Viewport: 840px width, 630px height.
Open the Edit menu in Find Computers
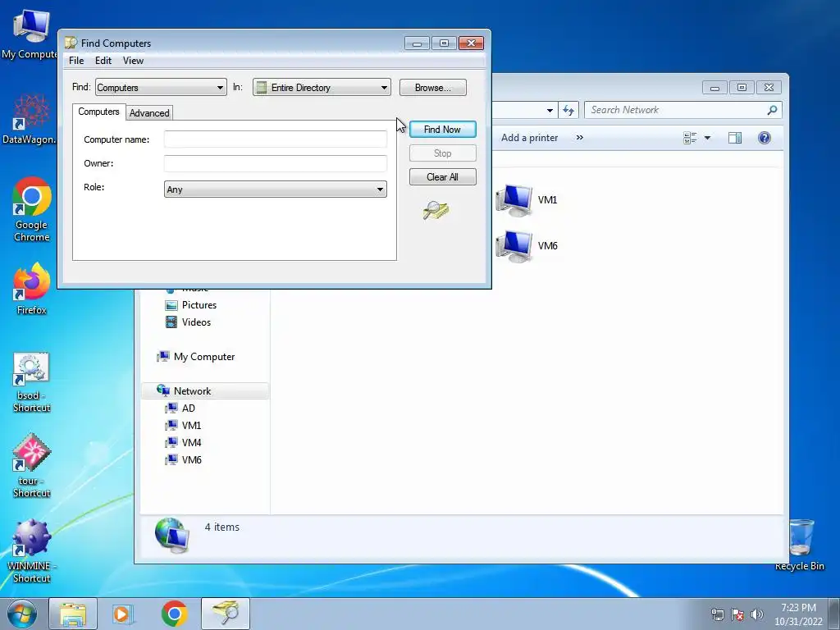click(103, 61)
